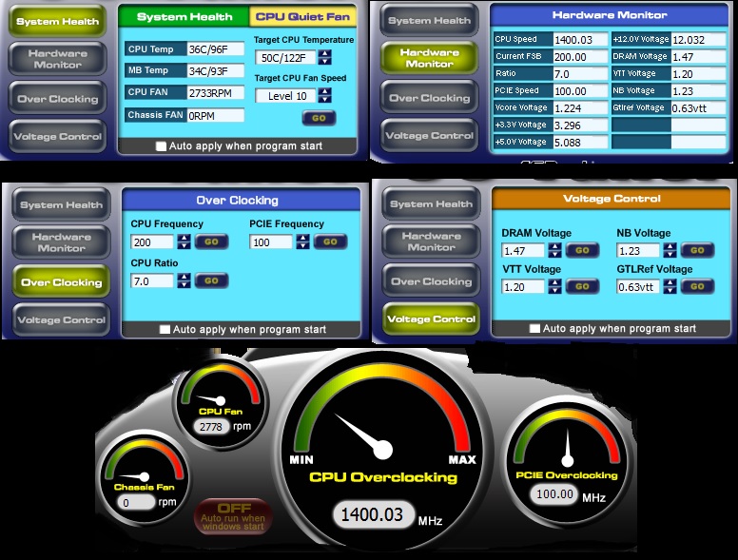Image resolution: width=738 pixels, height=560 pixels.
Task: Open Hardware Monitor from the Voltage Control panel sidebar
Action: click(431, 241)
